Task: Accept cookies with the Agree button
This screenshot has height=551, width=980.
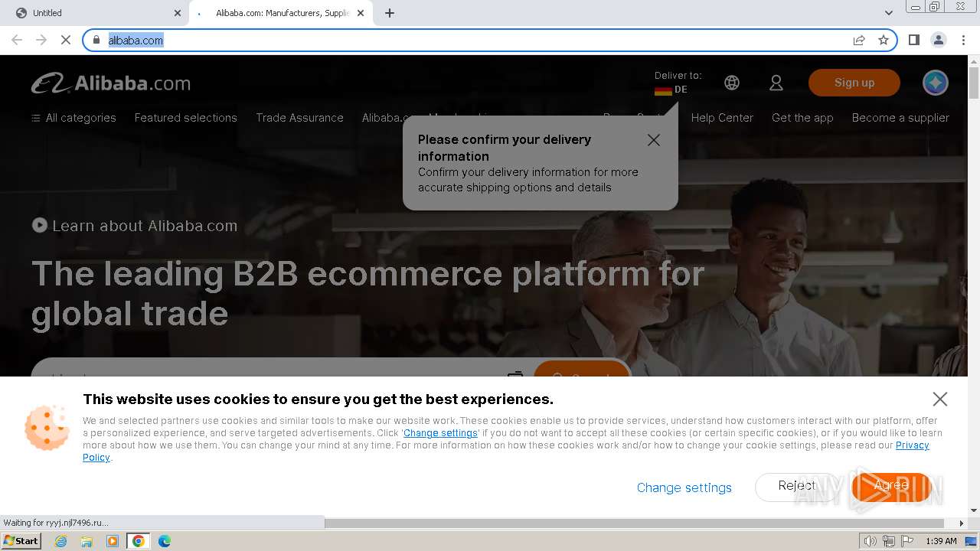Action: tap(891, 486)
